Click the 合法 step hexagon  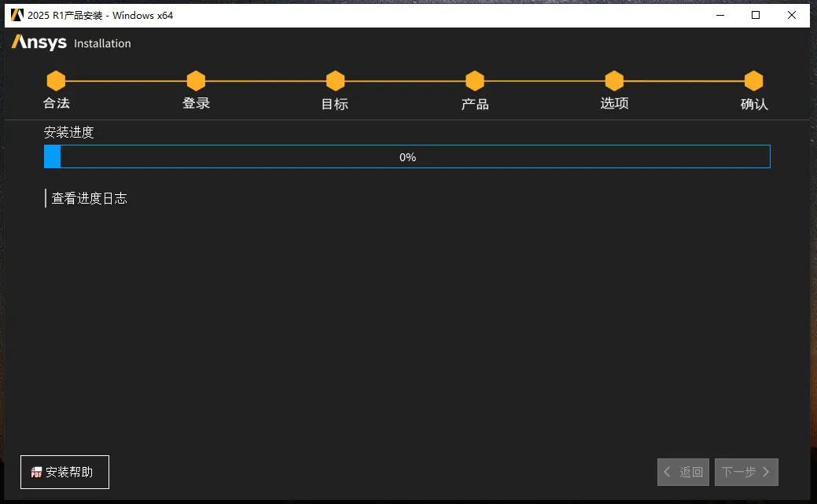point(56,81)
